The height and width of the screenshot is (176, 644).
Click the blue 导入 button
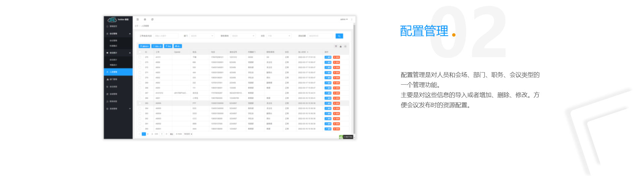pyautogui.click(x=178, y=46)
